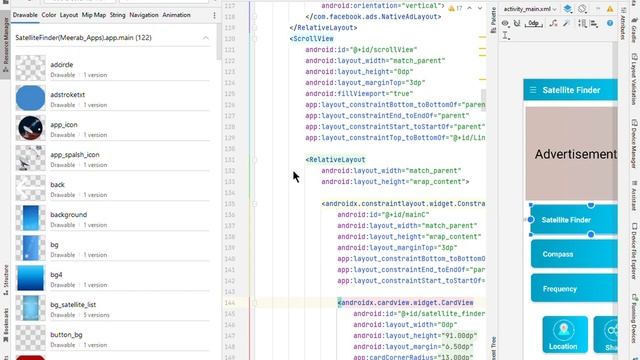
Task: Open the Bookmarks tool window
Action: tap(5, 326)
